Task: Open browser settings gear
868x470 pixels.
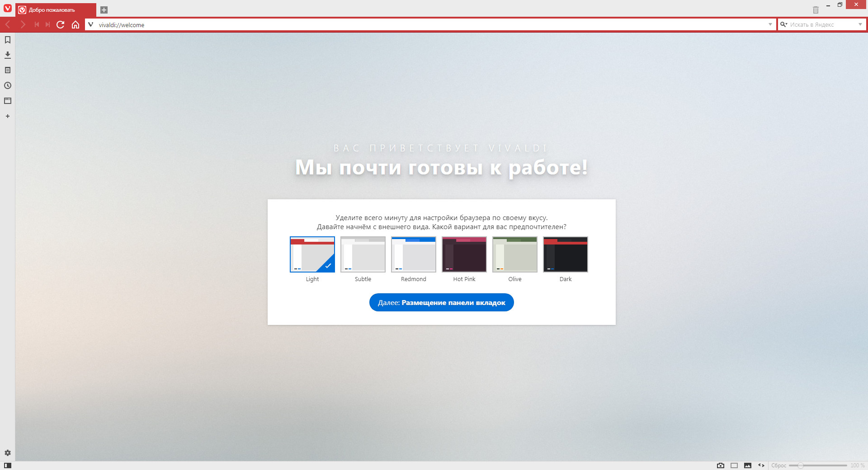Action: [x=8, y=453]
